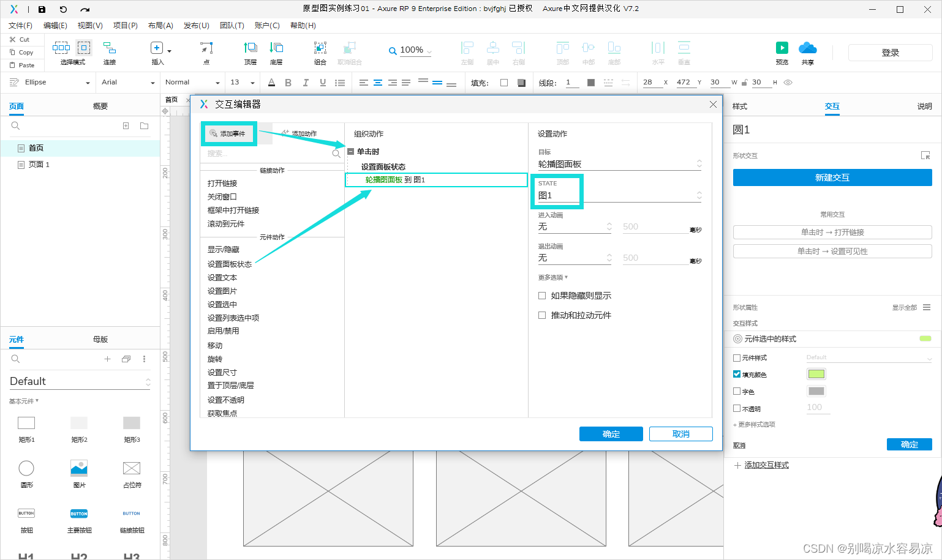Enable the 元件样式 checkbox
Viewport: 942px width, 560px height.
point(737,357)
